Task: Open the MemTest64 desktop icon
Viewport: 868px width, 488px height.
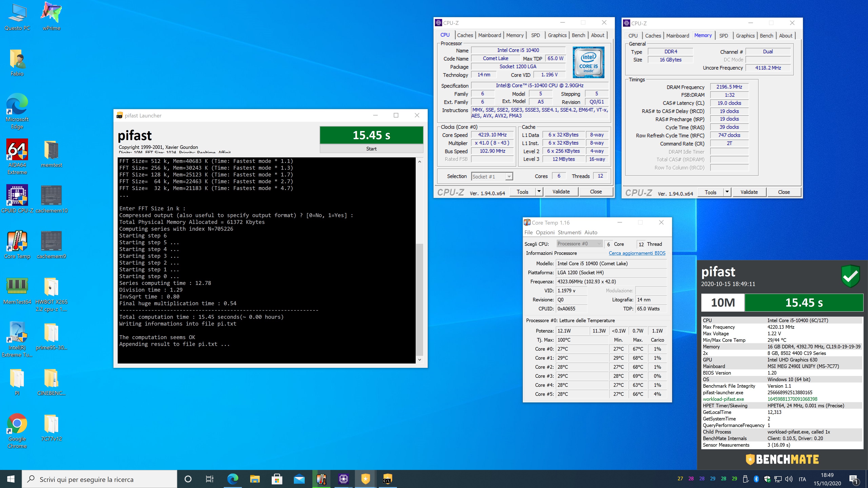Action: tap(17, 291)
